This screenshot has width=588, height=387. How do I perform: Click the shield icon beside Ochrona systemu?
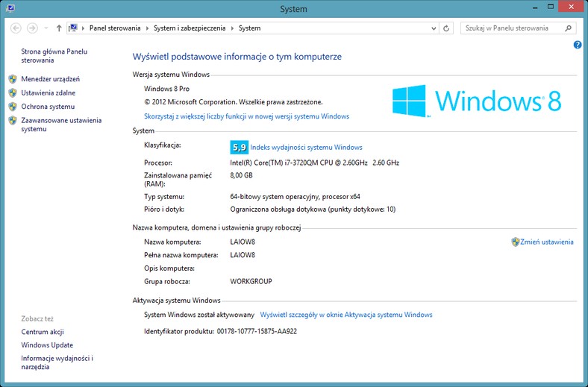pyautogui.click(x=13, y=107)
